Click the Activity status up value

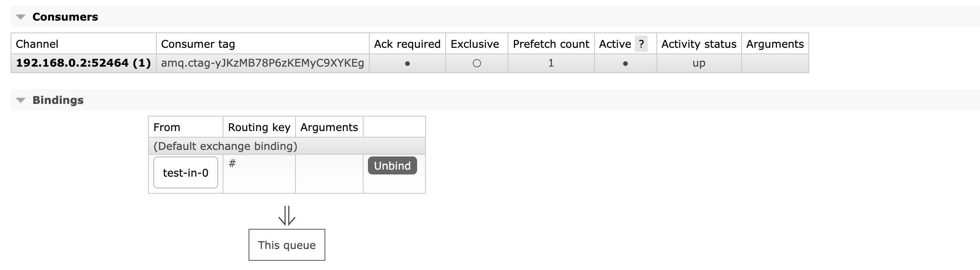tap(699, 63)
